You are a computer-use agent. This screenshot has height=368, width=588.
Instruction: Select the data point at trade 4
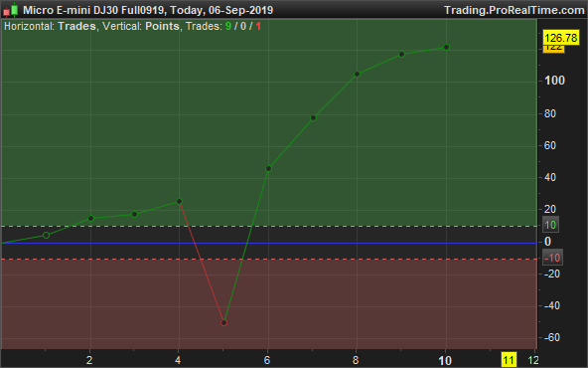(x=179, y=202)
